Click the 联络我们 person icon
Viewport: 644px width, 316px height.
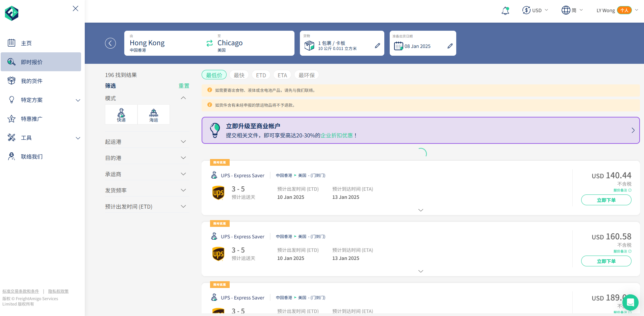tap(11, 156)
